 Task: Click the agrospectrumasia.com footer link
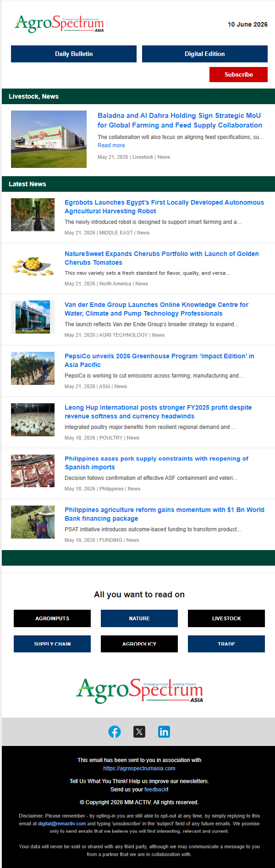(139, 768)
